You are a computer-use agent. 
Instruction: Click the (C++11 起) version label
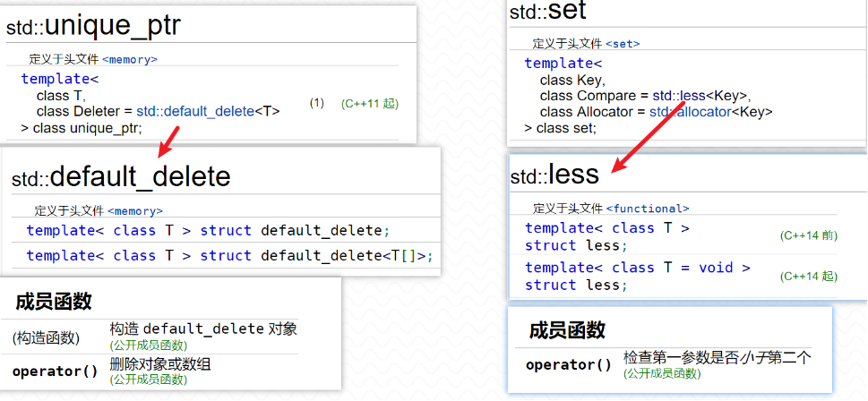pyautogui.click(x=370, y=104)
